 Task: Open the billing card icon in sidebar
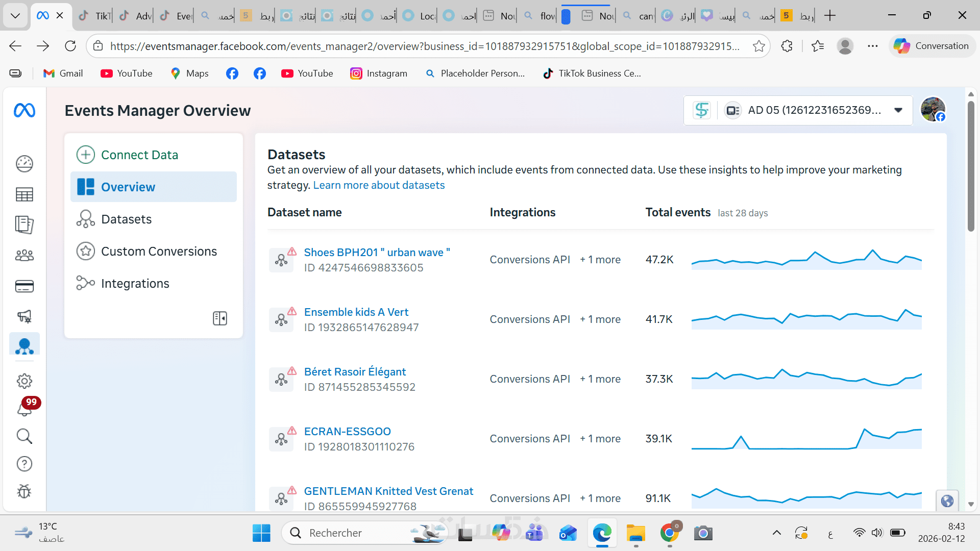(x=24, y=286)
